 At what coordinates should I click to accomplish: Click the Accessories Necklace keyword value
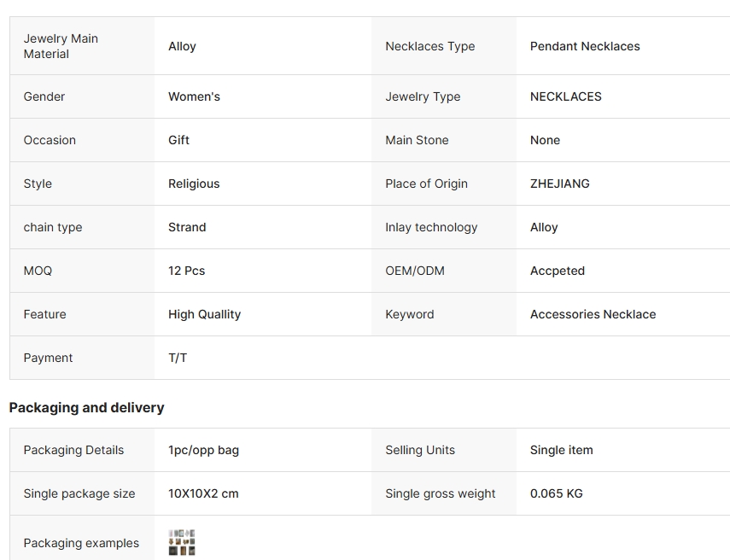593,314
